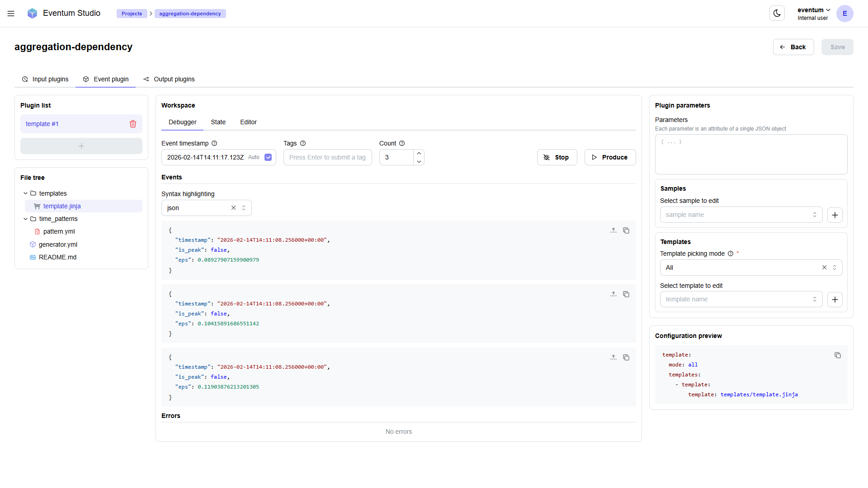The height and width of the screenshot is (488, 868).
Task: Open the hamburger navigation menu
Action: point(11,14)
